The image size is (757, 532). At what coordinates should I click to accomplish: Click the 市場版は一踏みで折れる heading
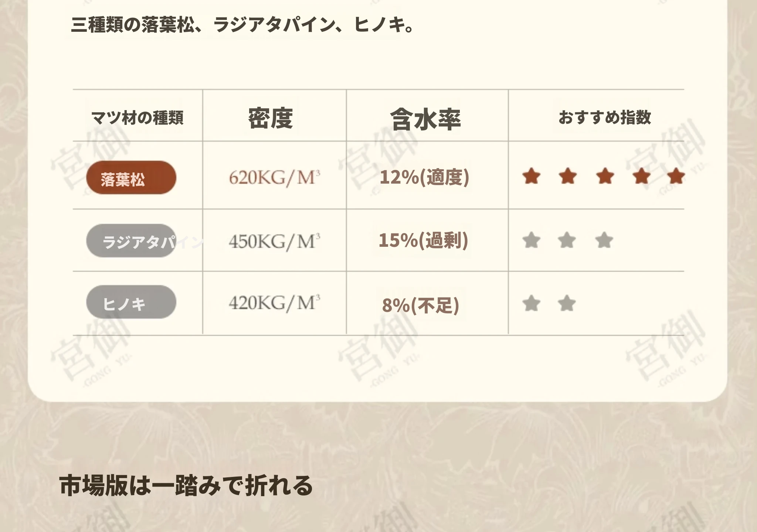tap(186, 485)
